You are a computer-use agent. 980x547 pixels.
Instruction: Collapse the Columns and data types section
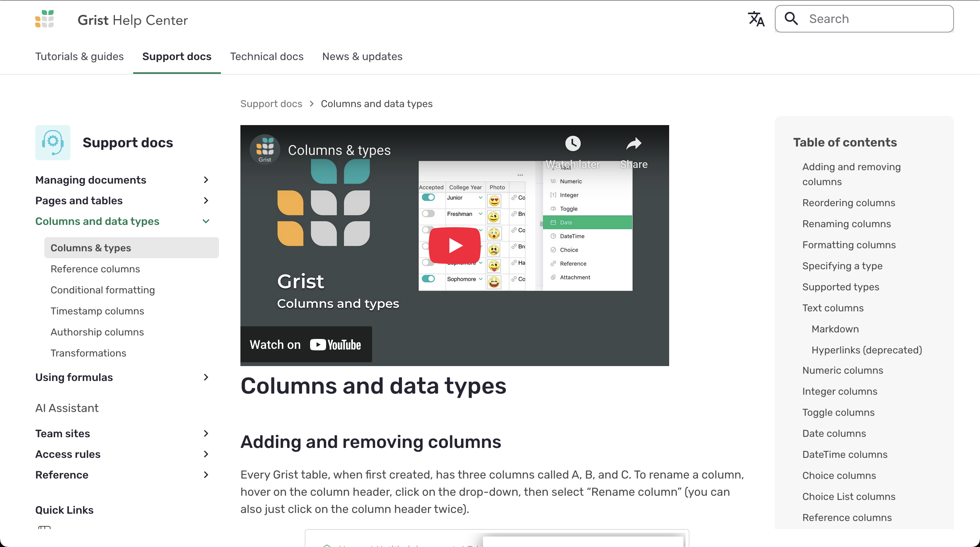206,221
